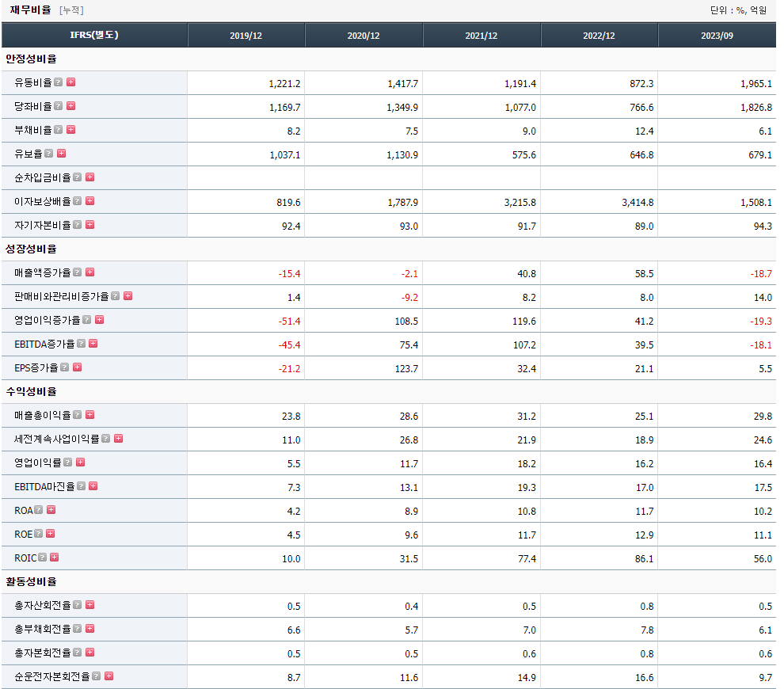Image resolution: width=784 pixels, height=689 pixels.
Task: Click plus icon next to 영업이익률
Action: click(81, 462)
